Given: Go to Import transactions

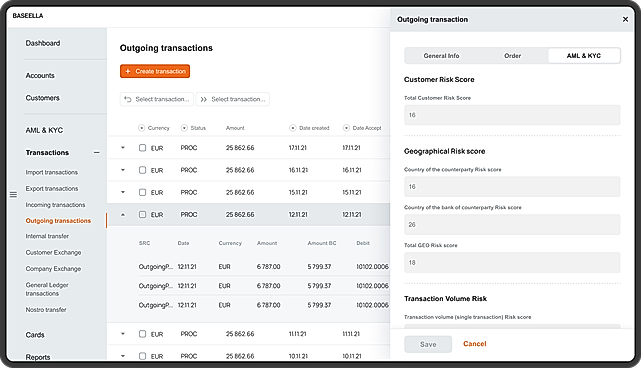Looking at the screenshot, I should 52,172.
